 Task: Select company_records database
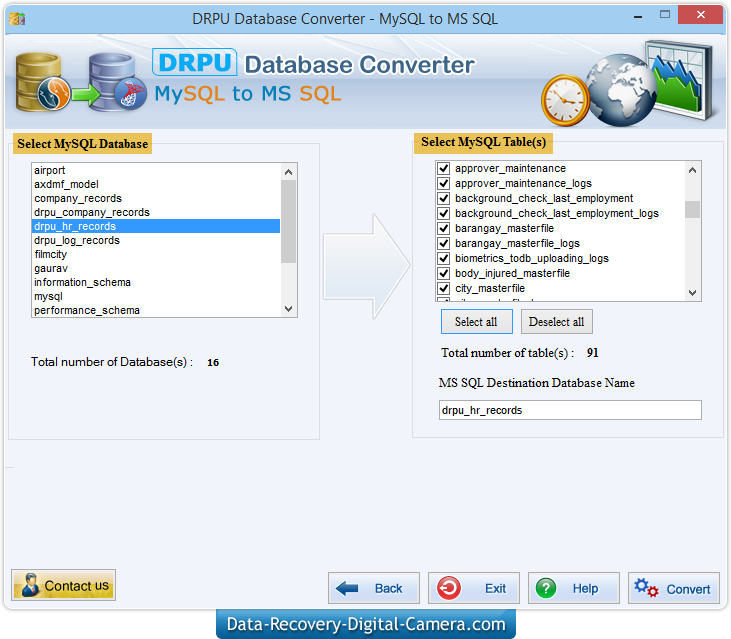(x=156, y=198)
